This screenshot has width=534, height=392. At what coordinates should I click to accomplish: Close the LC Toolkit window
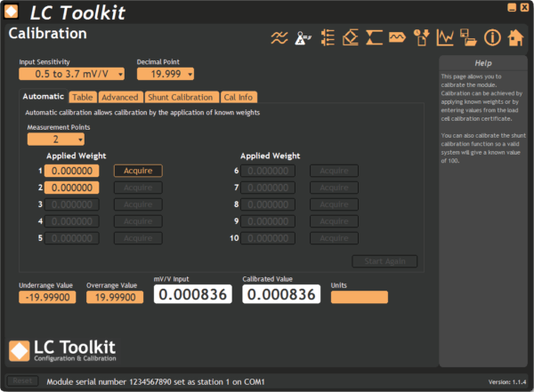click(525, 7)
